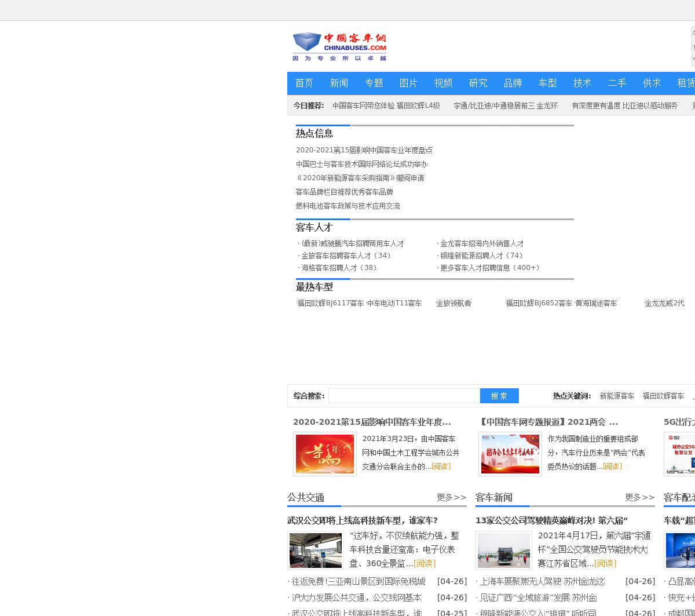Click the blue 搜索 button

tap(499, 396)
